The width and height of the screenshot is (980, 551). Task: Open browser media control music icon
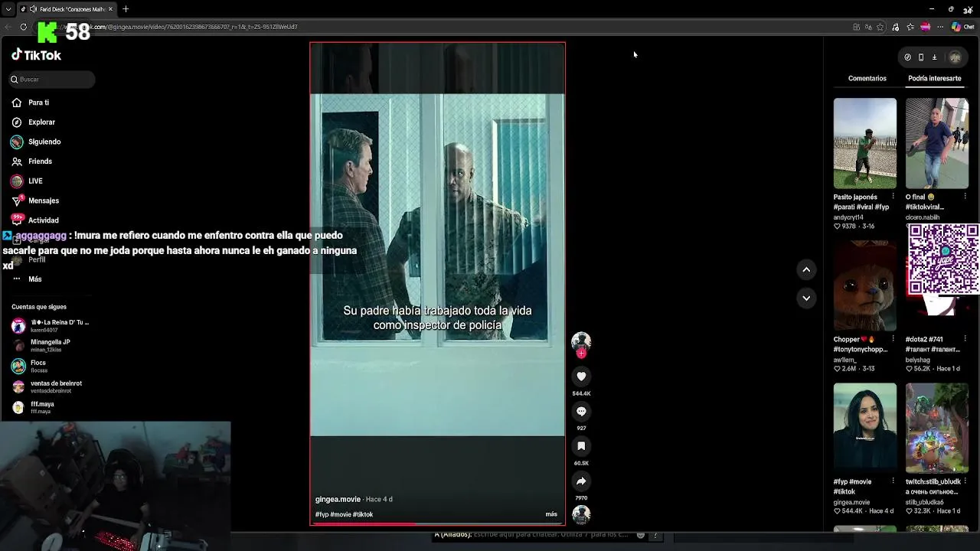coord(895,27)
